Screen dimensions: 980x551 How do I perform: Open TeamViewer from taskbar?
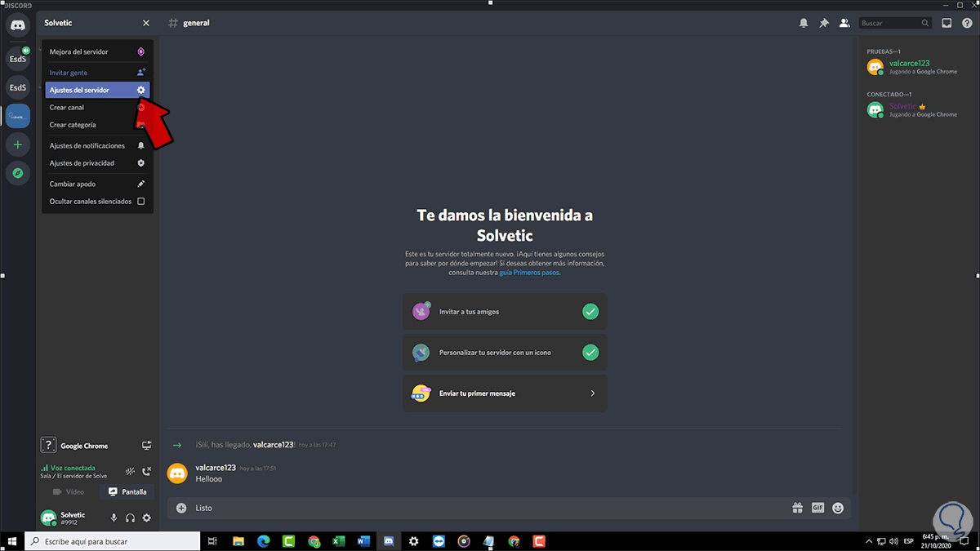[439, 540]
